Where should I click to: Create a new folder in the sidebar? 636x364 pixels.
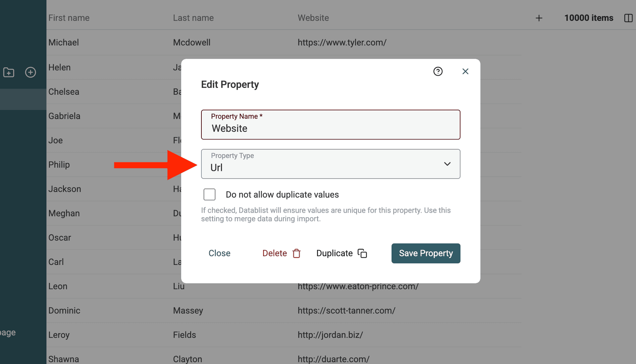9,72
